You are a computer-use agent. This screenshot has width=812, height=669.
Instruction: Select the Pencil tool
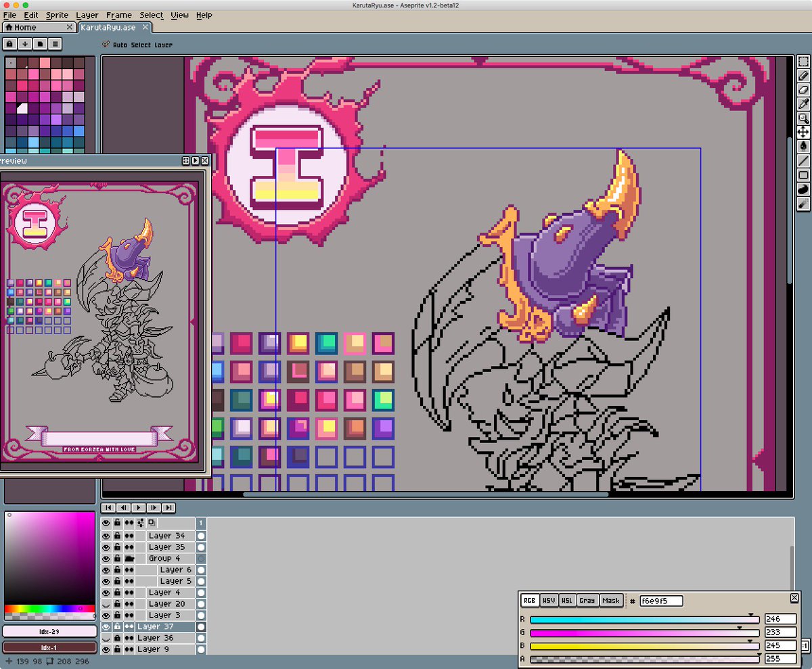(803, 76)
